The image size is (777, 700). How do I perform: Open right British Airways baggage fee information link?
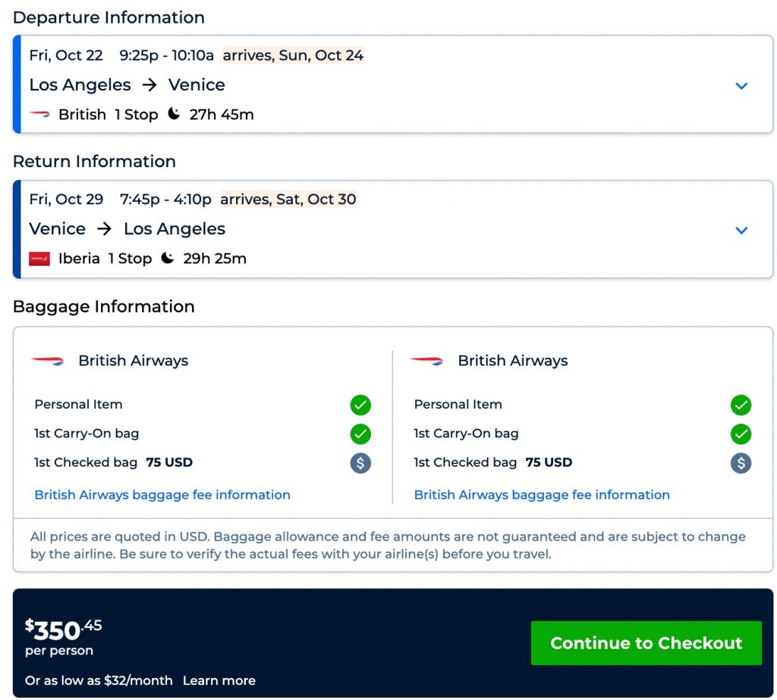point(542,495)
